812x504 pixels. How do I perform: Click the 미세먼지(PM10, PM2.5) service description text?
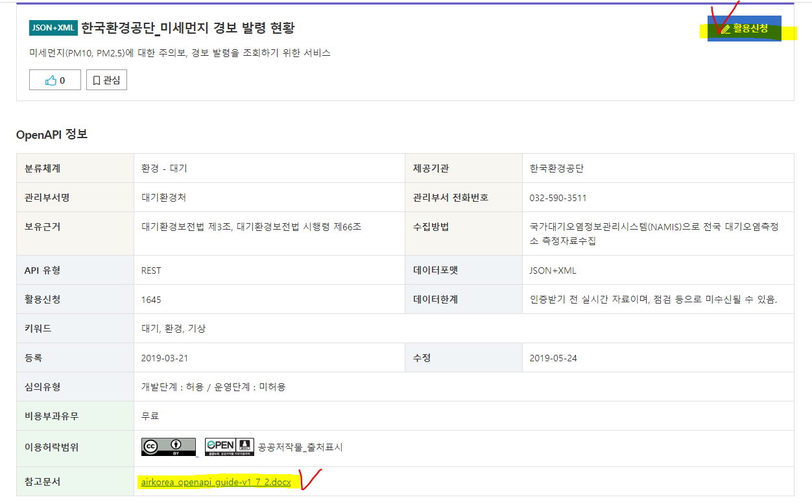(180, 53)
